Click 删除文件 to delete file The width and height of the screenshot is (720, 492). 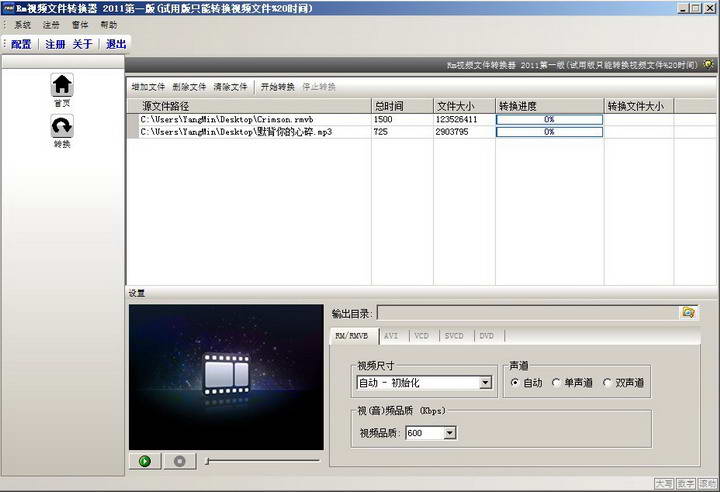click(x=189, y=87)
